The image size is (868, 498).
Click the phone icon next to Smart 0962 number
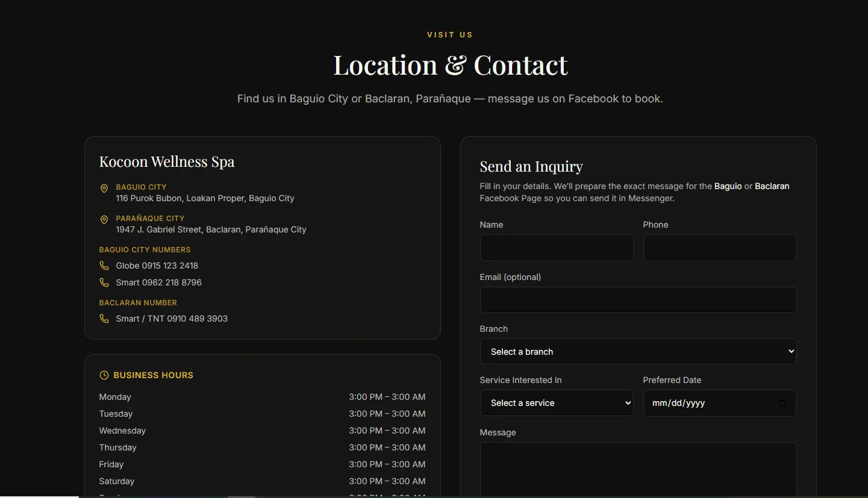(104, 282)
